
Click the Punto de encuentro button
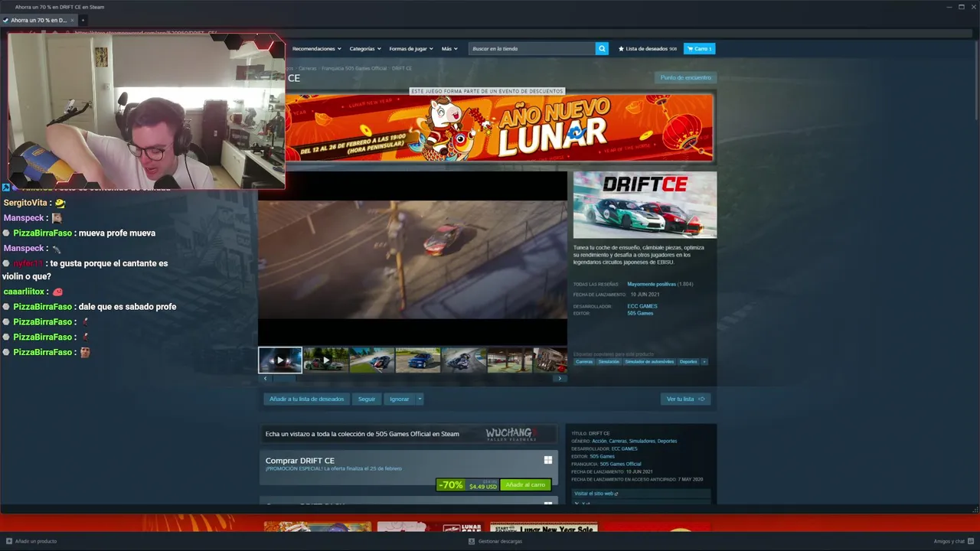[686, 77]
